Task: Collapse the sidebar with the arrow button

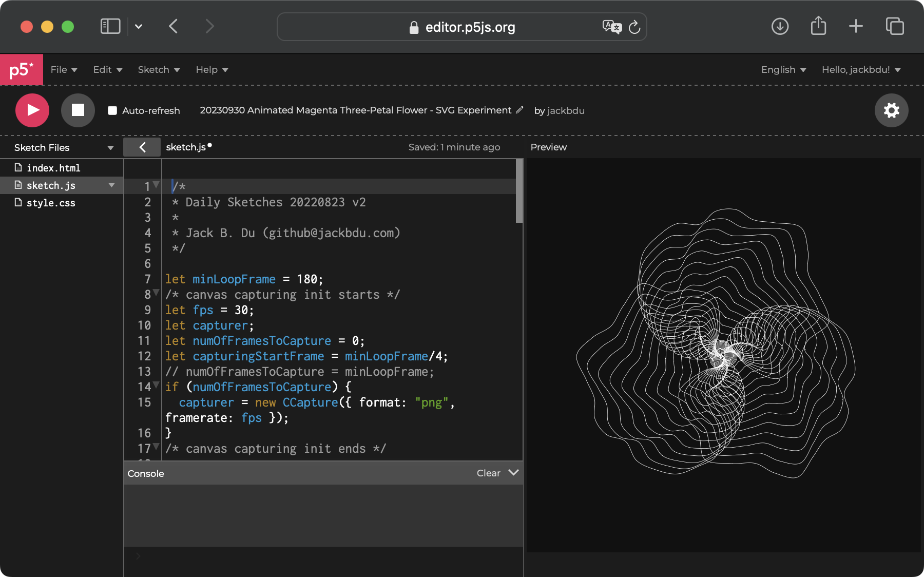Action: pyautogui.click(x=142, y=147)
